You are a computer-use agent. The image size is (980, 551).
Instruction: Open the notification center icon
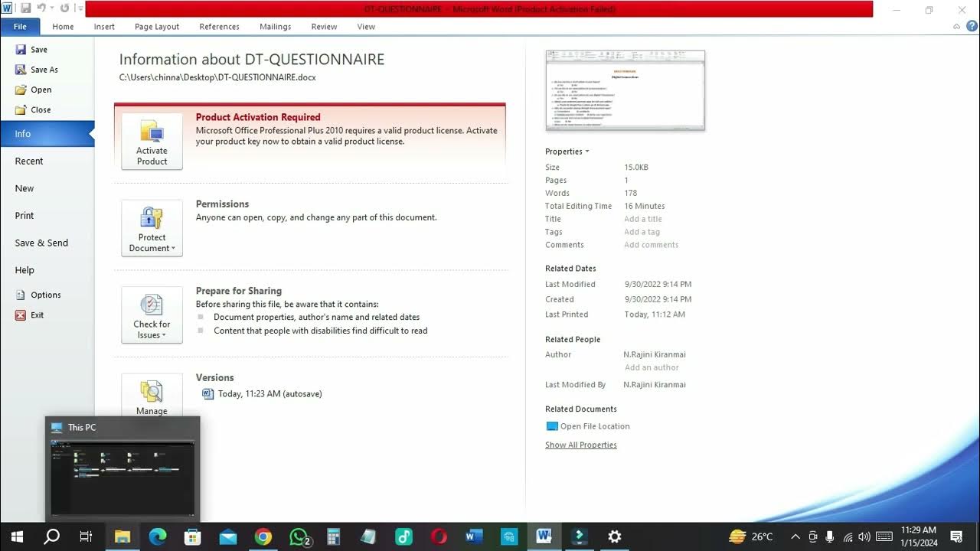click(956, 536)
